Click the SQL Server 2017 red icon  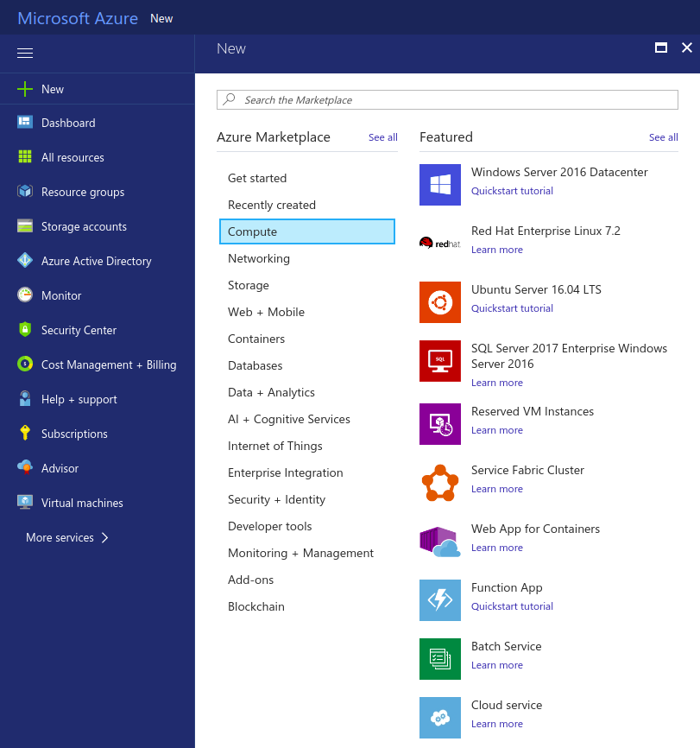point(439,361)
